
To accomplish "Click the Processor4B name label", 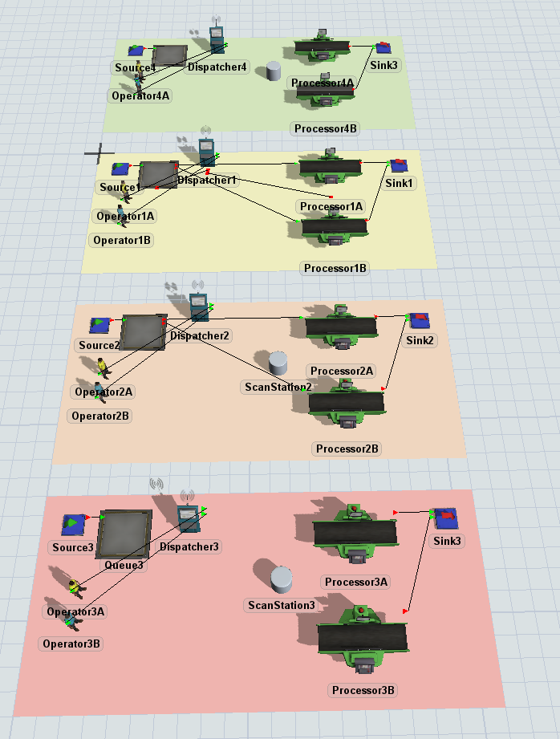I will click(326, 128).
